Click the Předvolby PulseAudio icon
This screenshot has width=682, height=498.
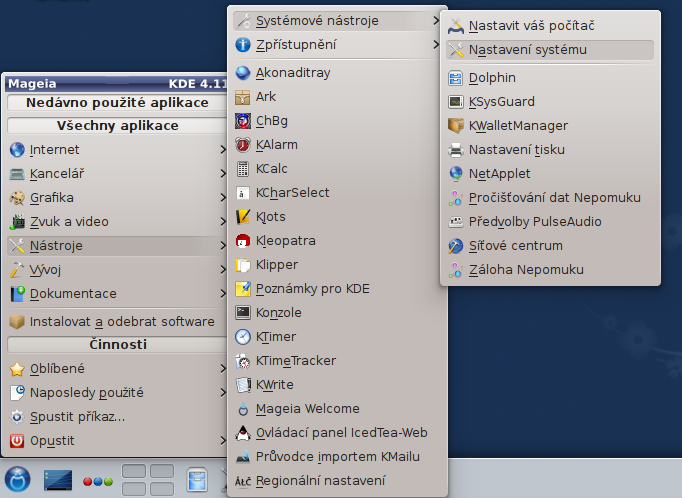click(x=455, y=222)
